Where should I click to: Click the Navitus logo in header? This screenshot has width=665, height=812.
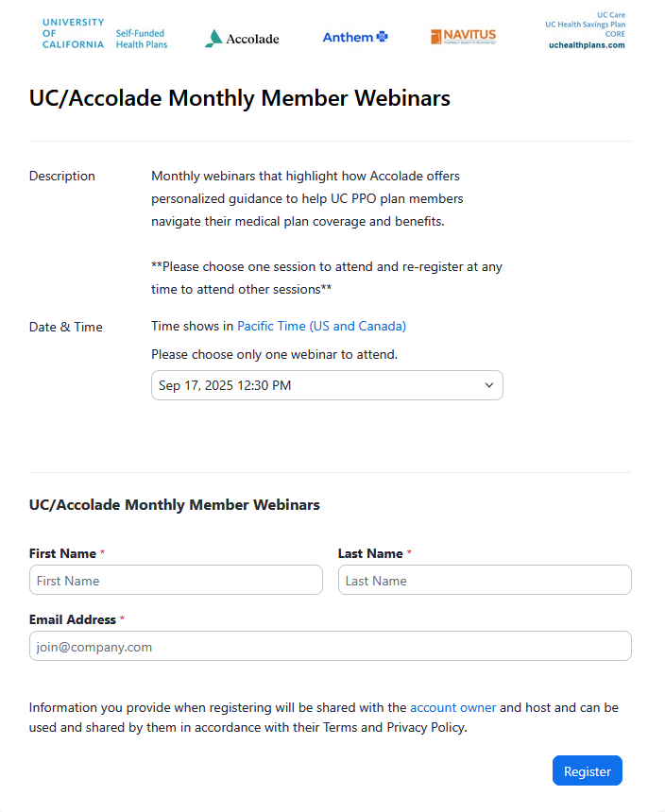click(x=463, y=37)
